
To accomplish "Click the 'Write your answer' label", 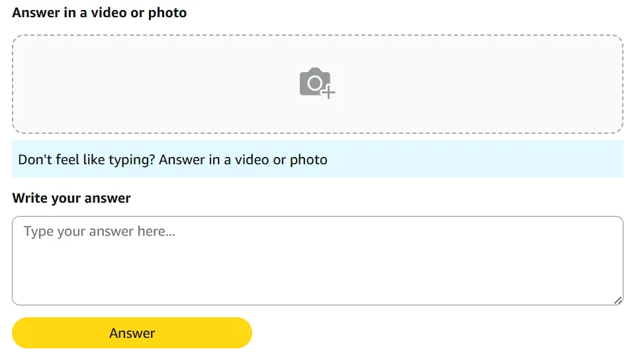I will point(71,198).
